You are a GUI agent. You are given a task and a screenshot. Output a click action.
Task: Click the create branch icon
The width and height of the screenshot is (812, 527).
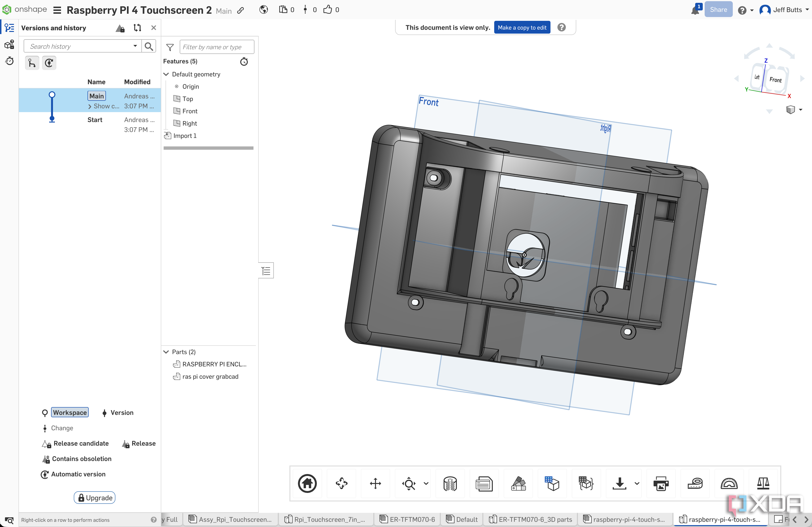pyautogui.click(x=32, y=63)
